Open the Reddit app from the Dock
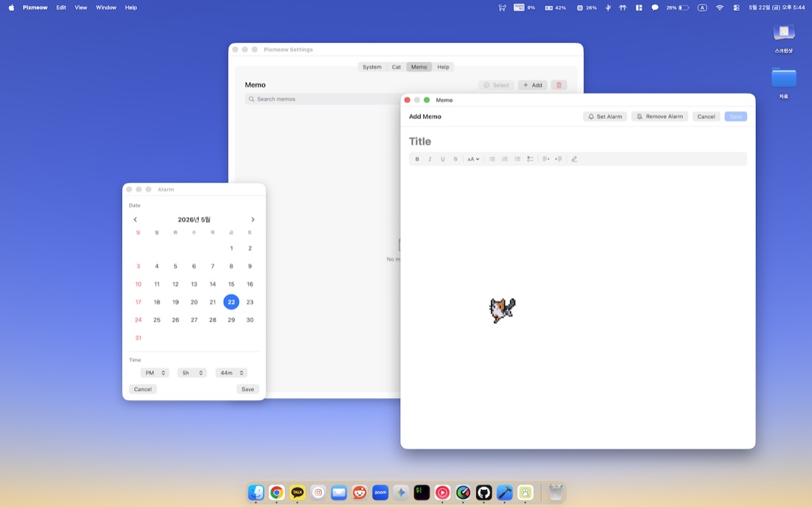The width and height of the screenshot is (812, 507). [359, 492]
